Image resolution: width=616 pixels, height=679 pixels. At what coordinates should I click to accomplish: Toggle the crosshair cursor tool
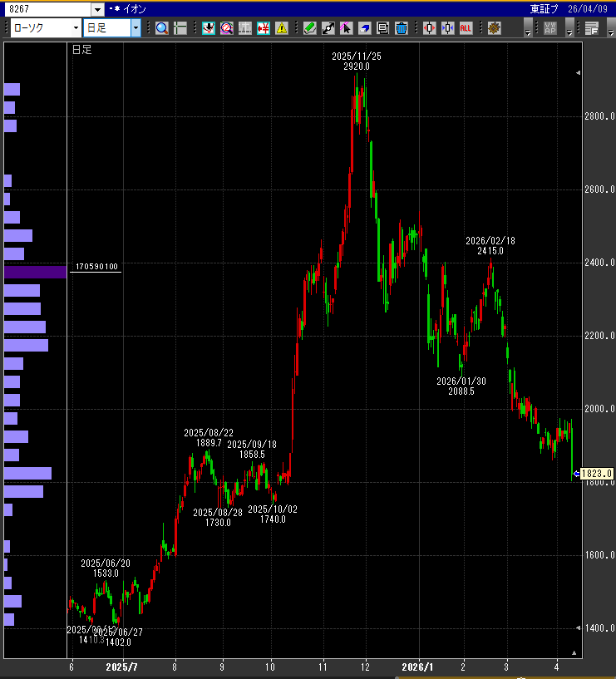pyautogui.click(x=180, y=28)
